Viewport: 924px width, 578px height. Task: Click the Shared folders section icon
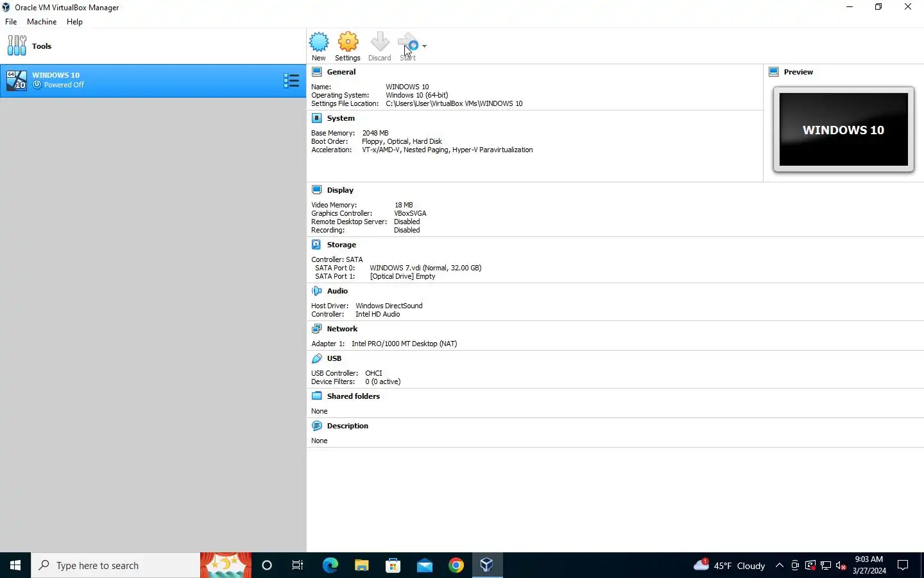316,396
